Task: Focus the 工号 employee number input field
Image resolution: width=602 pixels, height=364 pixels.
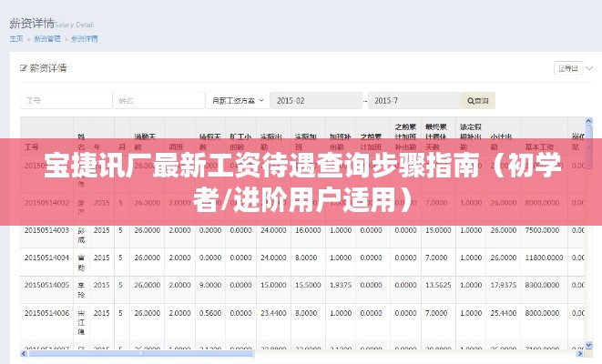Action: coord(66,100)
